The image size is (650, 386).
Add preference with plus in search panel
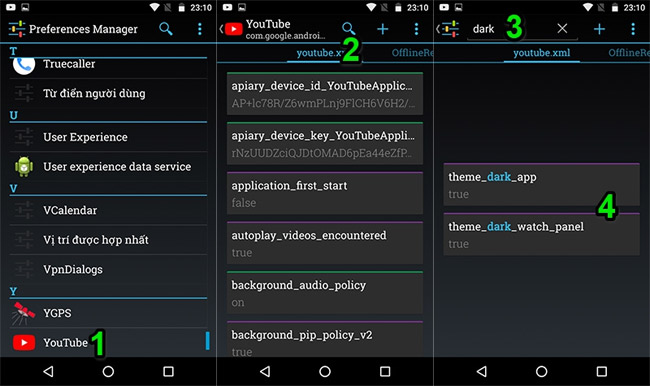[599, 29]
